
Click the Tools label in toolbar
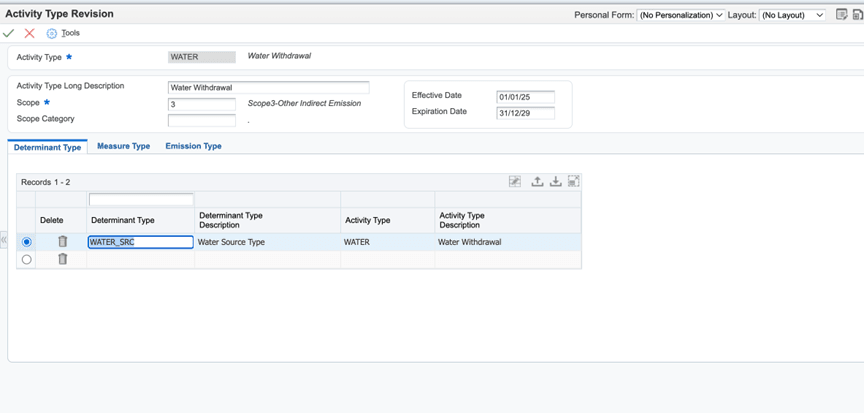click(71, 33)
